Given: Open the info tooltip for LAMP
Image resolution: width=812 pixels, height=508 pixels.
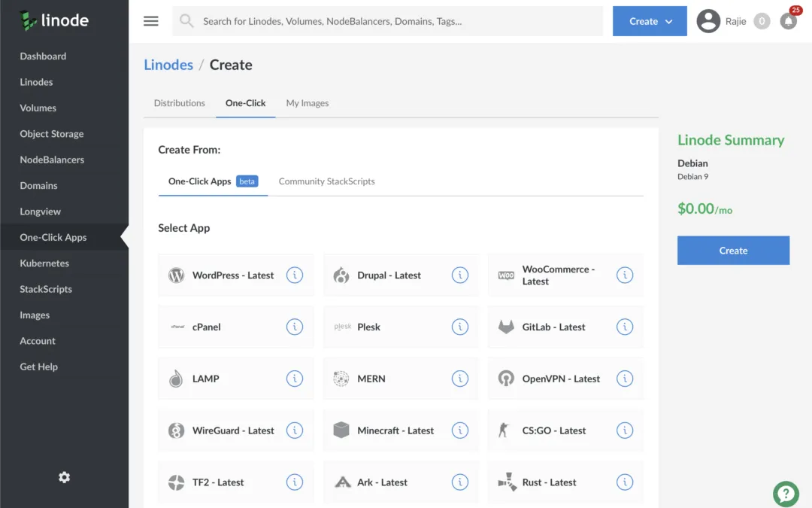Looking at the screenshot, I should coord(294,379).
